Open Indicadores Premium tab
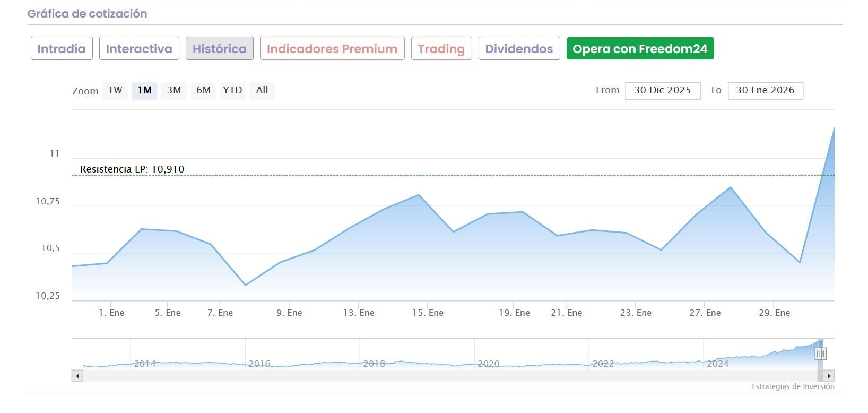Viewport: 868px width, 413px height. [x=332, y=49]
